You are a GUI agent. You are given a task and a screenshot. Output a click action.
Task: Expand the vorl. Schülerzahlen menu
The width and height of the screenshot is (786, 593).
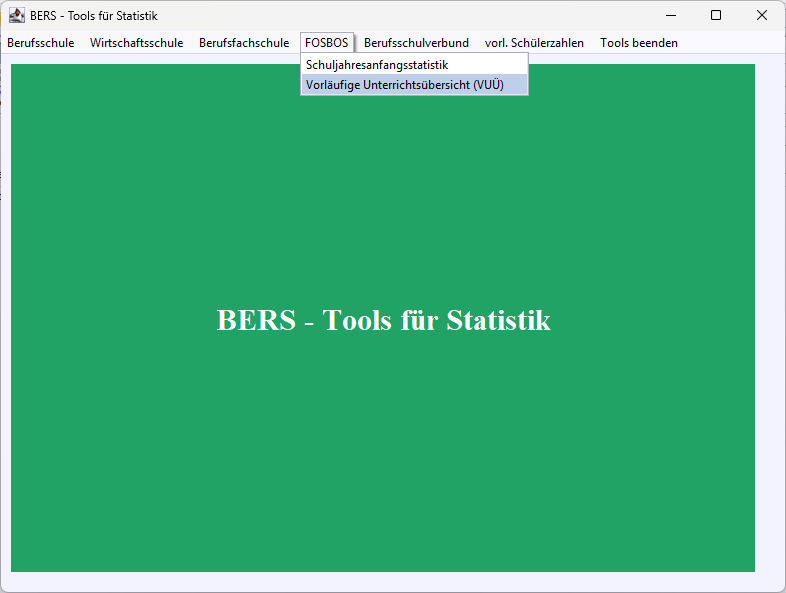534,43
